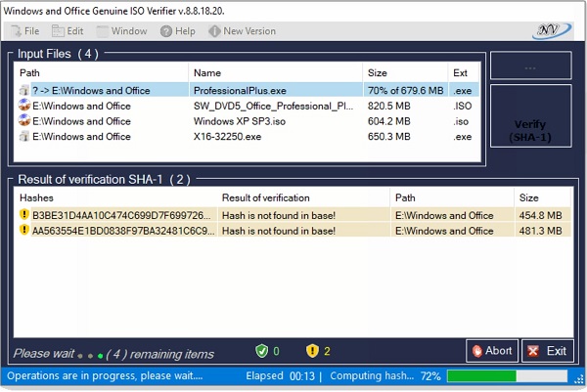Select hash B3BE31D4AA10C474C699D7F699726...
The image size is (587, 392).
click(121, 215)
